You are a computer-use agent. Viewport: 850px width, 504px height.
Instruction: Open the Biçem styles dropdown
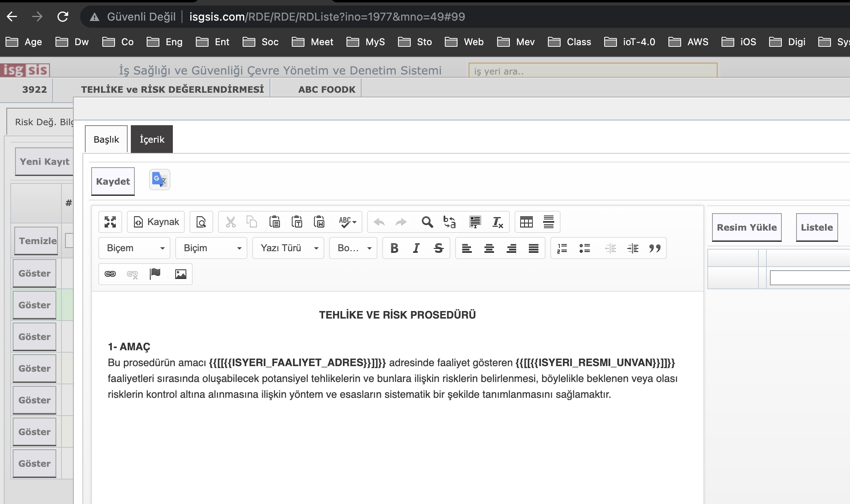[134, 248]
